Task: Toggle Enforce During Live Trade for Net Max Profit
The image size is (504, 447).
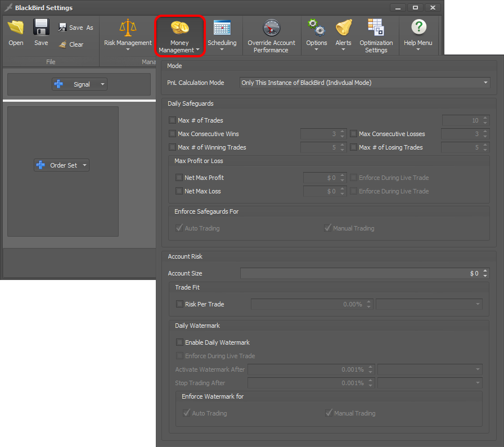Action: (x=354, y=177)
